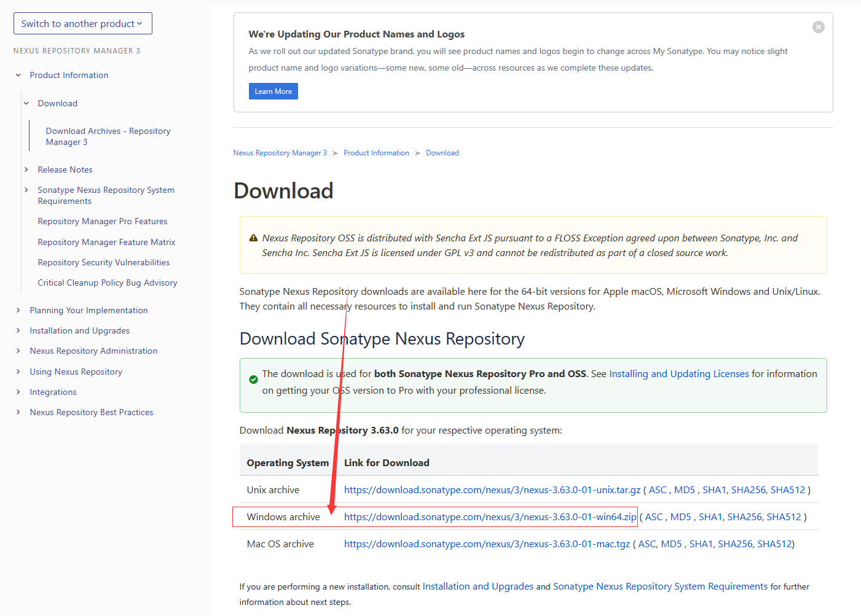Screen dimensions: 861x616
Task: Open MD5 checksum for Mac OS archive
Action: point(671,544)
